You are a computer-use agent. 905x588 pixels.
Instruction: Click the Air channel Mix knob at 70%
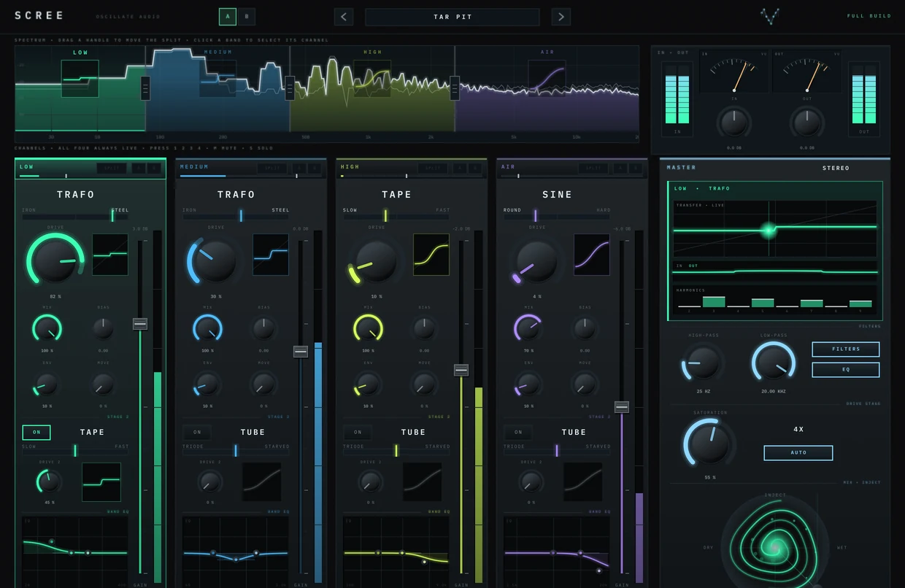tap(528, 328)
